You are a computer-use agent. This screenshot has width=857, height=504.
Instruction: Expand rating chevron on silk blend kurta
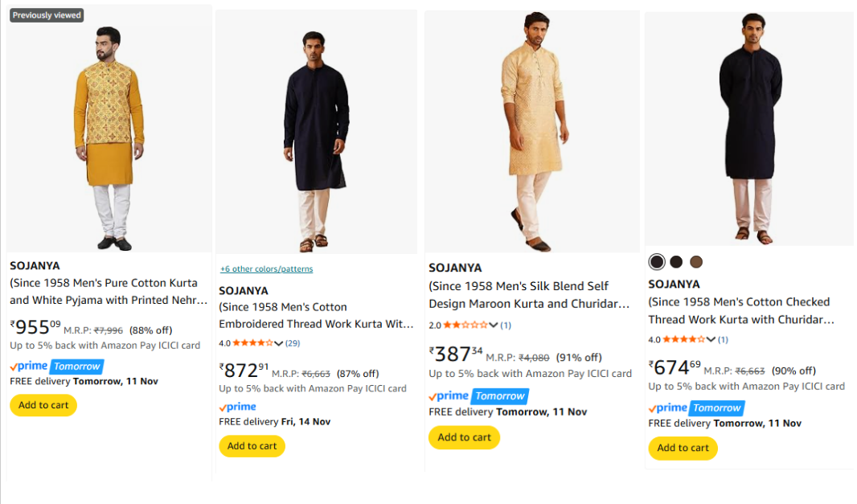(494, 326)
